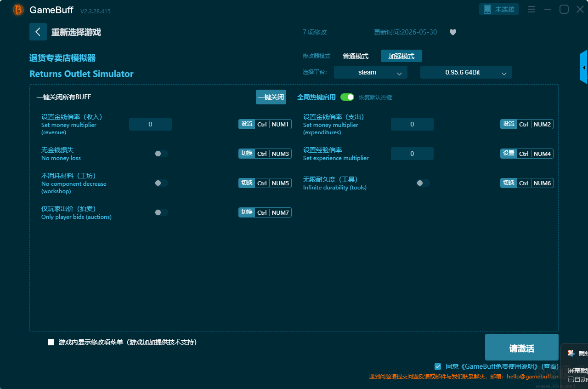Click 设置 button for Ctrl NUM1

(247, 124)
